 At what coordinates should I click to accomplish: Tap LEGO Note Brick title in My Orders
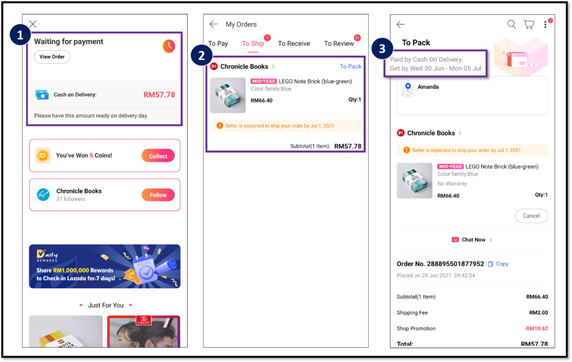click(315, 81)
